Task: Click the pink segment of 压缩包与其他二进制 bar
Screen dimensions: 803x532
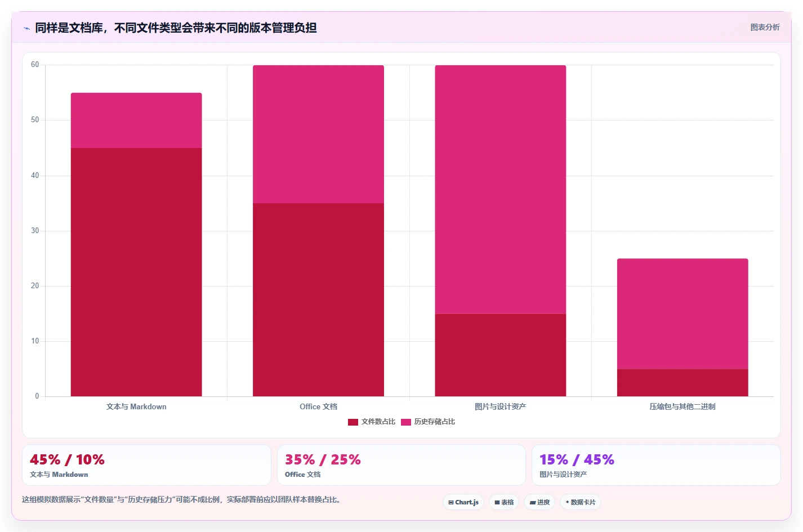Action: pos(682,314)
